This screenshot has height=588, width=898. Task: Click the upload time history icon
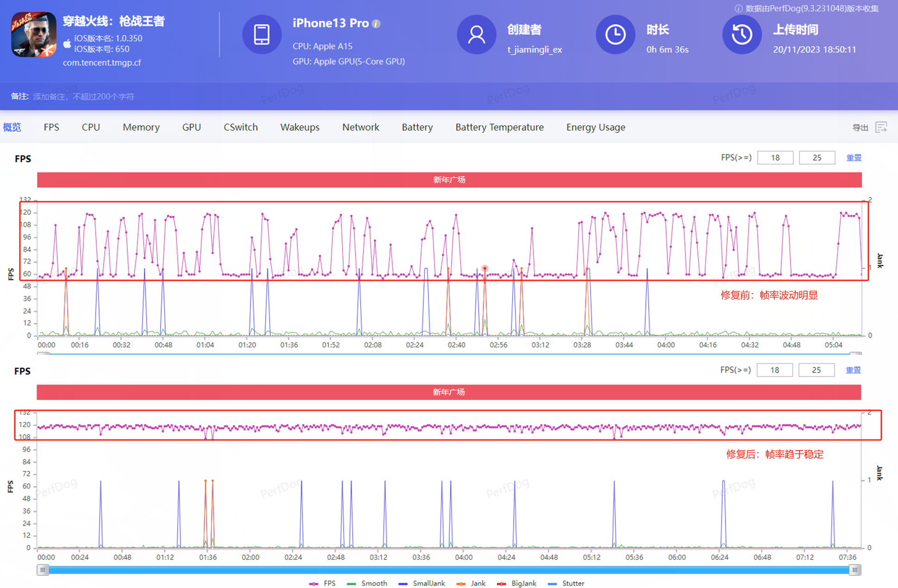pyautogui.click(x=742, y=35)
